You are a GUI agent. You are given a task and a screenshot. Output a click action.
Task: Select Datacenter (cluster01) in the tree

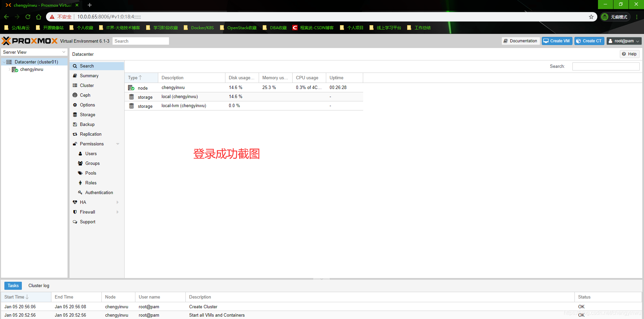click(x=36, y=62)
